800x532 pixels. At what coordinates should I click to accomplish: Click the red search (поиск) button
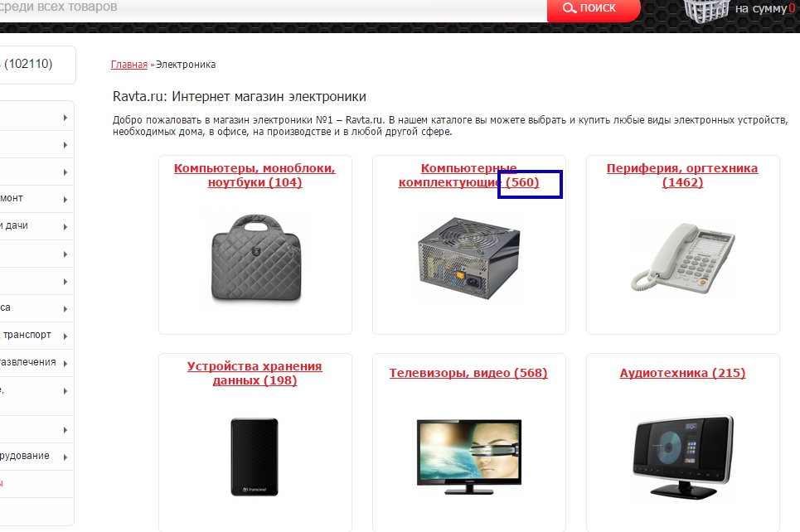[594, 8]
